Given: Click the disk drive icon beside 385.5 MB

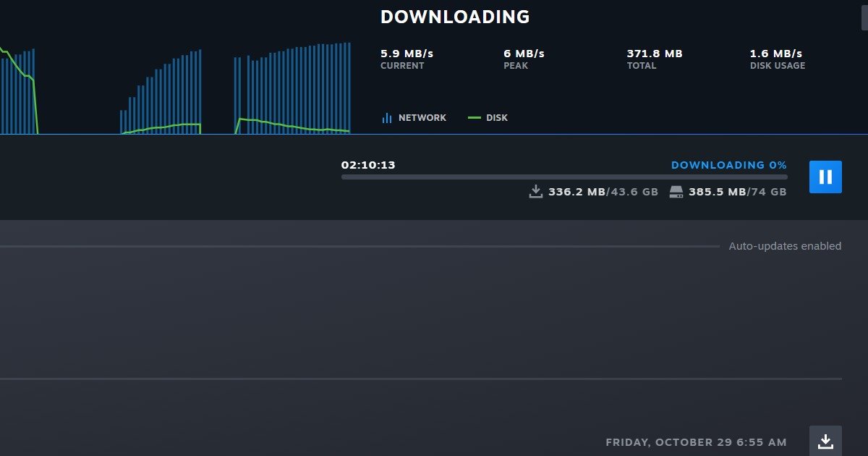Looking at the screenshot, I should pyautogui.click(x=676, y=191).
